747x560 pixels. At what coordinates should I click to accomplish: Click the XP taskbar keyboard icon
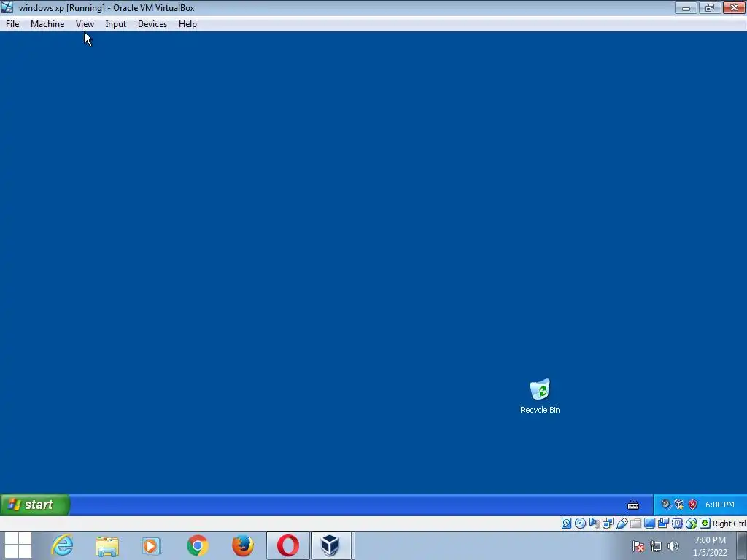[633, 505]
